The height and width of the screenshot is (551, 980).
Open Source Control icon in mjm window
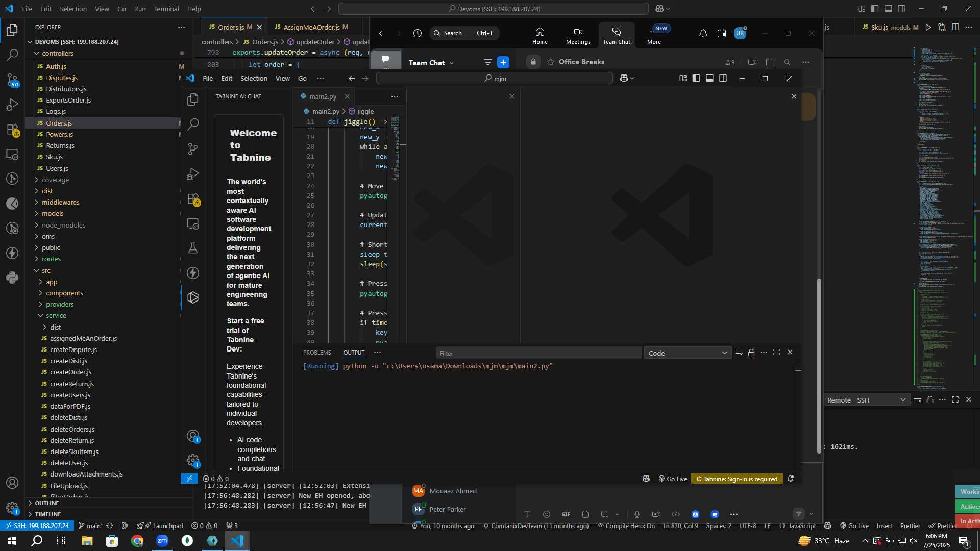[x=193, y=148]
